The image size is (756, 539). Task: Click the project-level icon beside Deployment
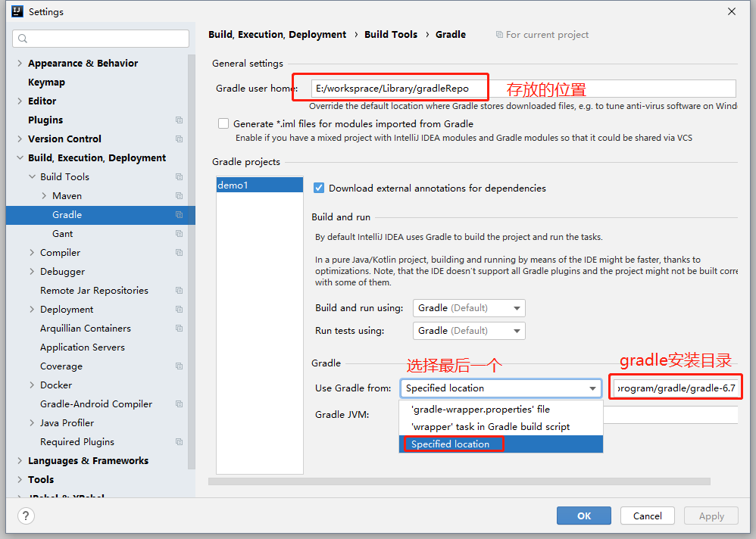180,309
